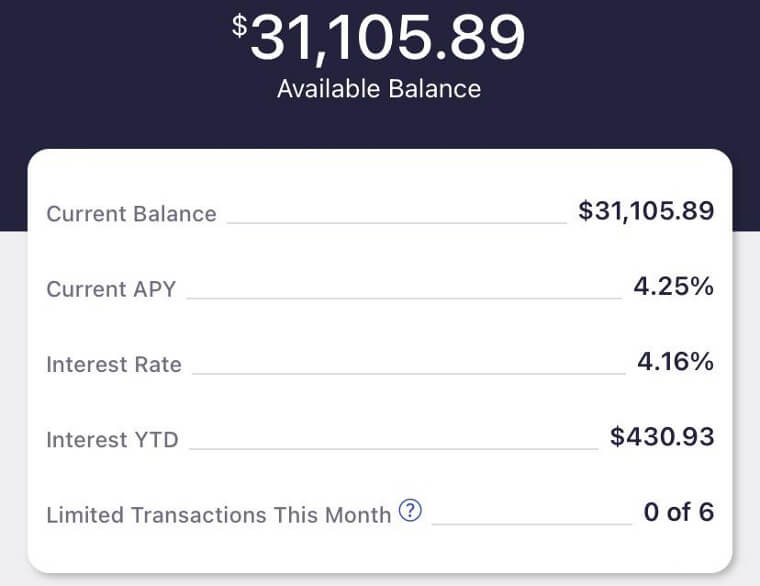Screen dimensions: 760x586
Task: Select the Current Balance label
Action: (x=131, y=214)
